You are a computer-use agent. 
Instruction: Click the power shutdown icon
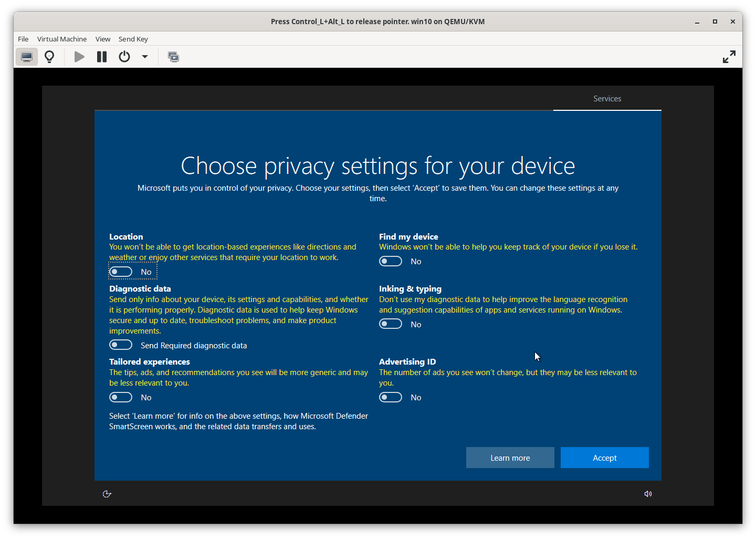pyautogui.click(x=124, y=57)
